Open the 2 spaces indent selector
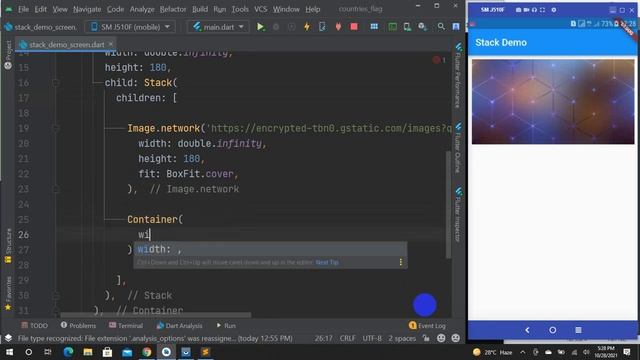Image resolution: width=640 pixels, height=360 pixels. pyautogui.click(x=402, y=338)
